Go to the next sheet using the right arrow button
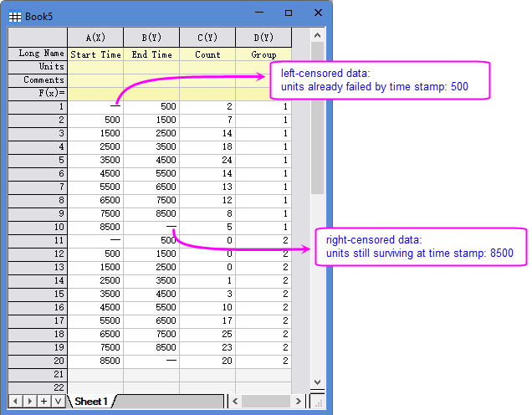 (x=30, y=402)
